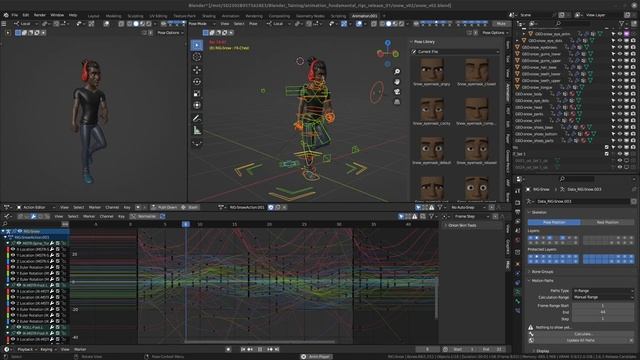Toggle visibility eye of GEO-snow_eyebrows

click(620, 47)
